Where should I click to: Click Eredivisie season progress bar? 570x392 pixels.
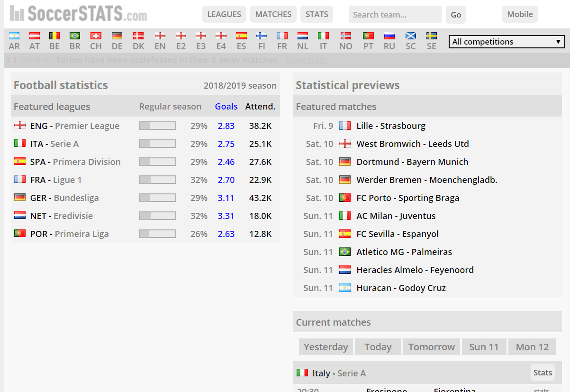[158, 216]
